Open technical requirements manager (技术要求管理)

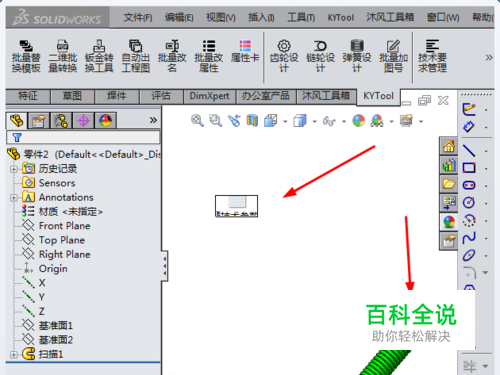coord(432,56)
